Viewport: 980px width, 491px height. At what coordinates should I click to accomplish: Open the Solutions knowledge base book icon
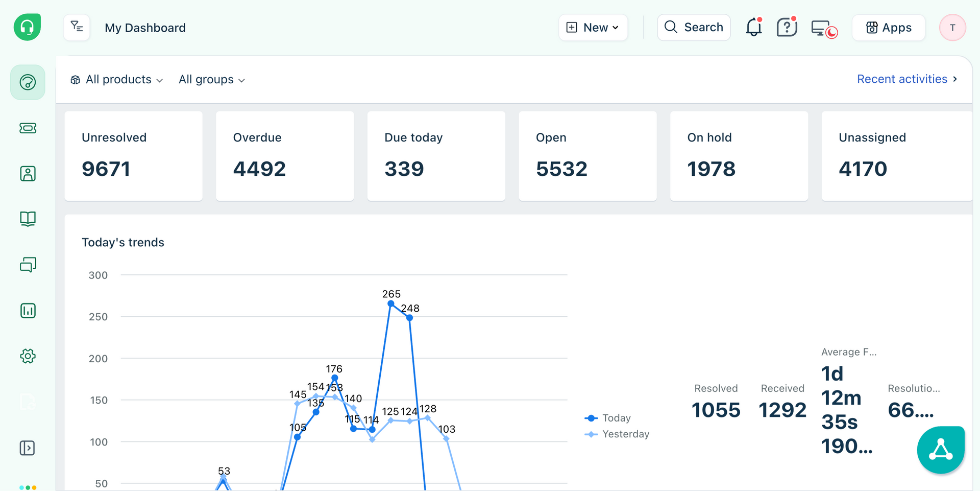click(28, 219)
